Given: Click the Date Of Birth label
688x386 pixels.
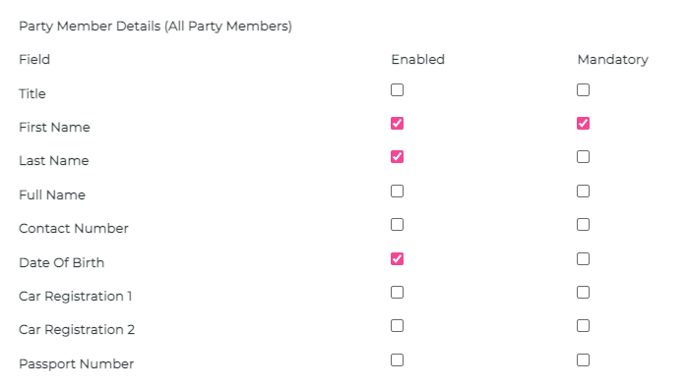Looking at the screenshot, I should pyautogui.click(x=62, y=263).
